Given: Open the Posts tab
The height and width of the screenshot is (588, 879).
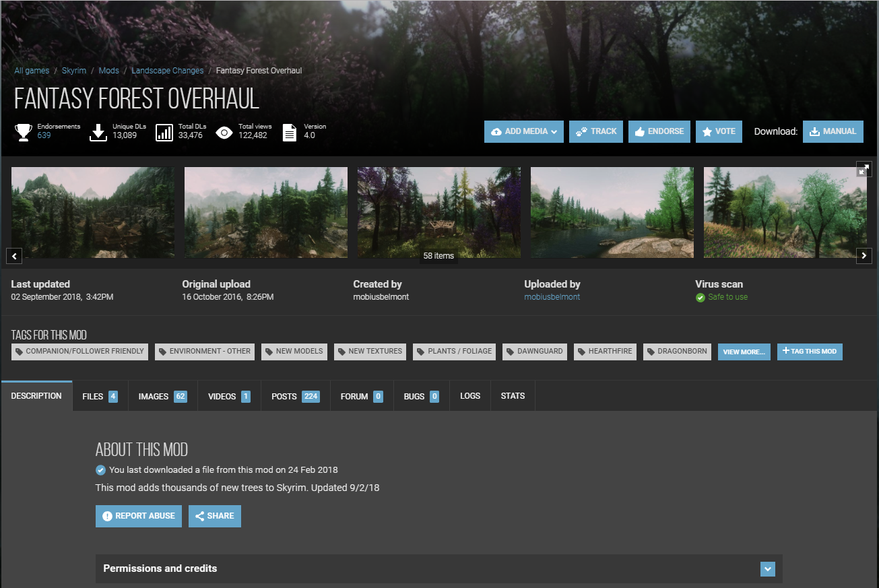Looking at the screenshot, I should coord(294,397).
